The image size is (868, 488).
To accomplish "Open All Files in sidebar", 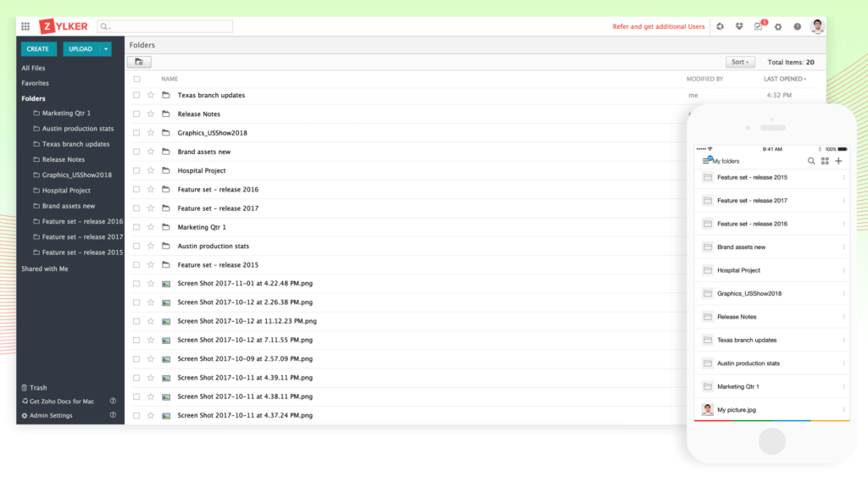I will pos(33,68).
